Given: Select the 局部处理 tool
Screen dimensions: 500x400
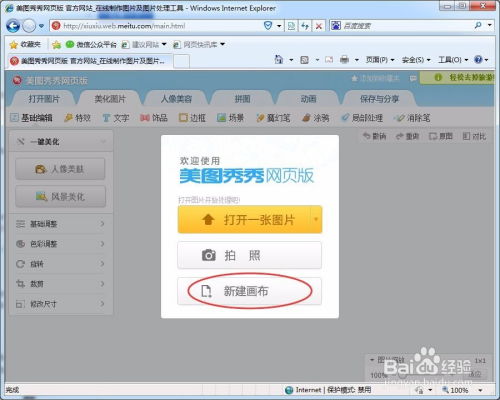Looking at the screenshot, I should [362, 118].
